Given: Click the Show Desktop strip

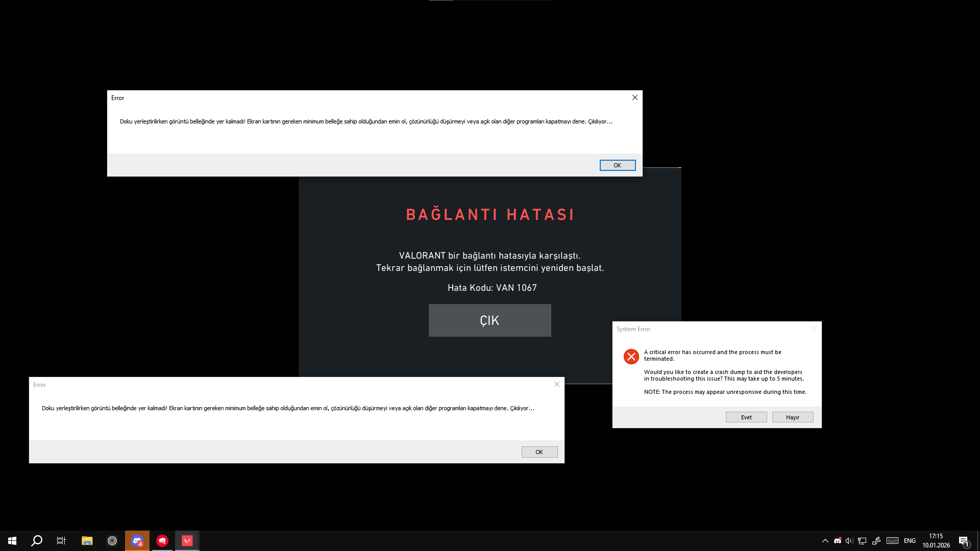Looking at the screenshot, I should click(x=978, y=541).
